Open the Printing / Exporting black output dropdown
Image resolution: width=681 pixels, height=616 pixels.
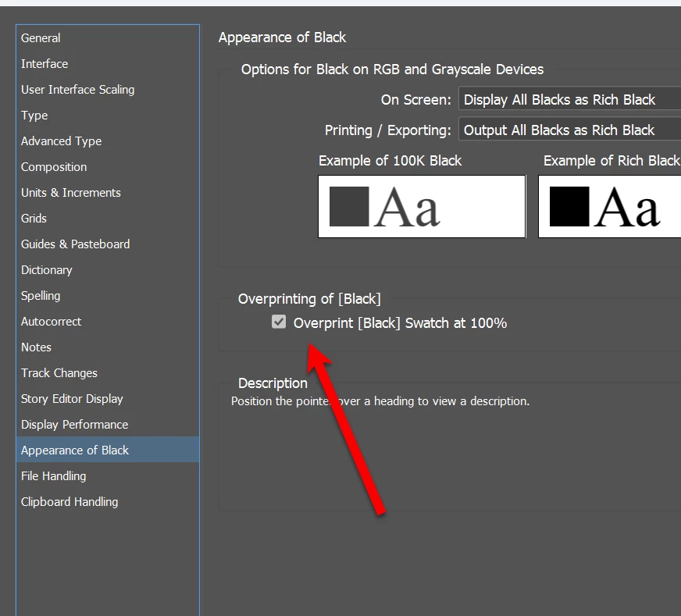pos(570,130)
